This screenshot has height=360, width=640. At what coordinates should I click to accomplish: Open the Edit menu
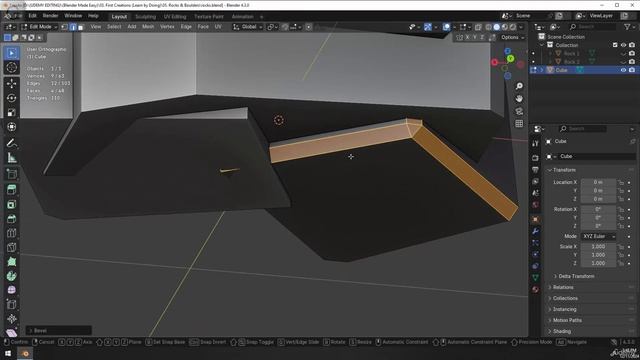pos(32,16)
